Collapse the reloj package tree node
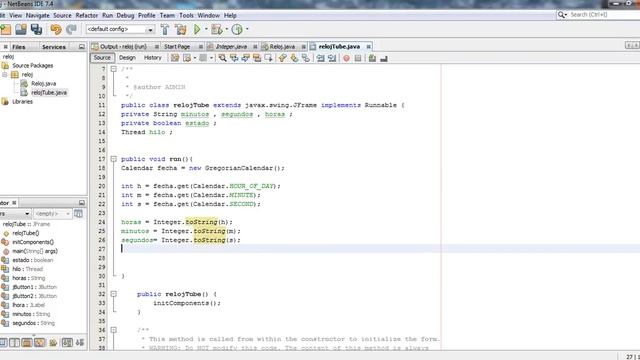 click(5, 74)
